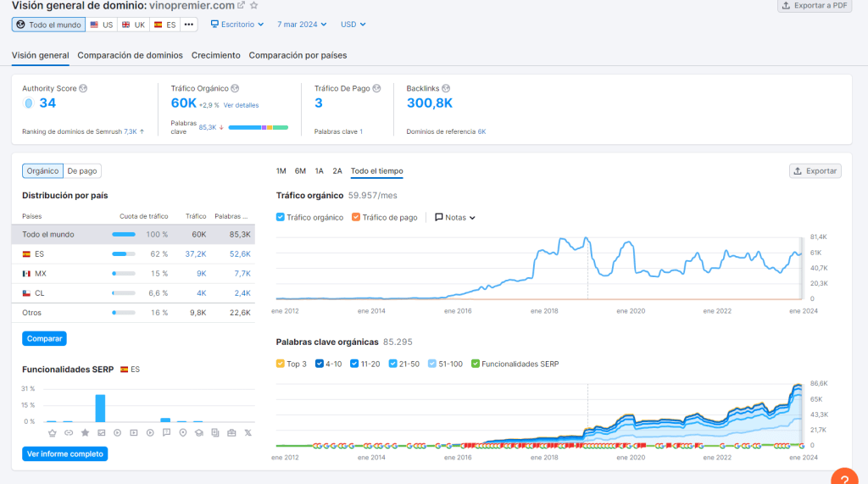Click the 37,2K traffic value for ES
The width and height of the screenshot is (868, 484).
pos(196,254)
